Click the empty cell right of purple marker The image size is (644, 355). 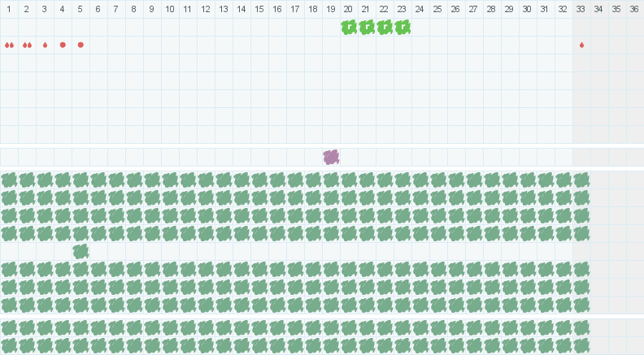pyautogui.click(x=349, y=157)
